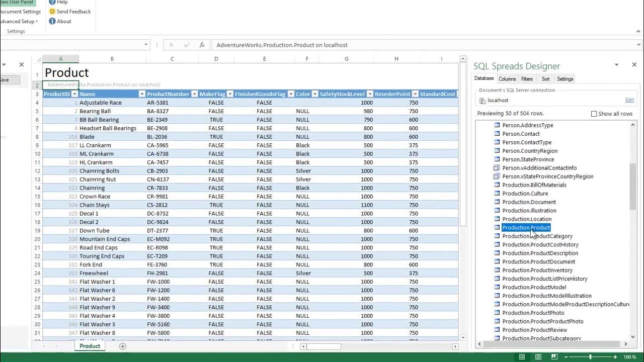Open the ProductID column filter dropdown
Viewport: 644px width, 362px height.
click(74, 94)
